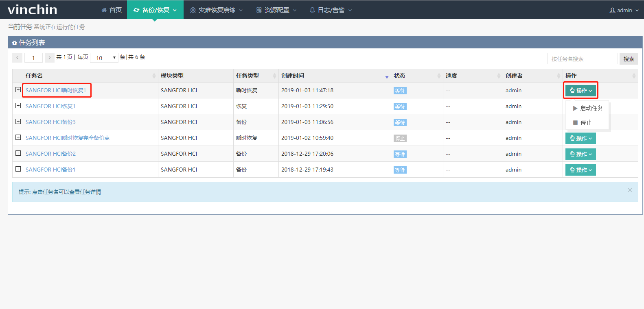Select 启动任务 from the dropdown menu
Viewport: 644px width, 309px height.
[x=587, y=108]
